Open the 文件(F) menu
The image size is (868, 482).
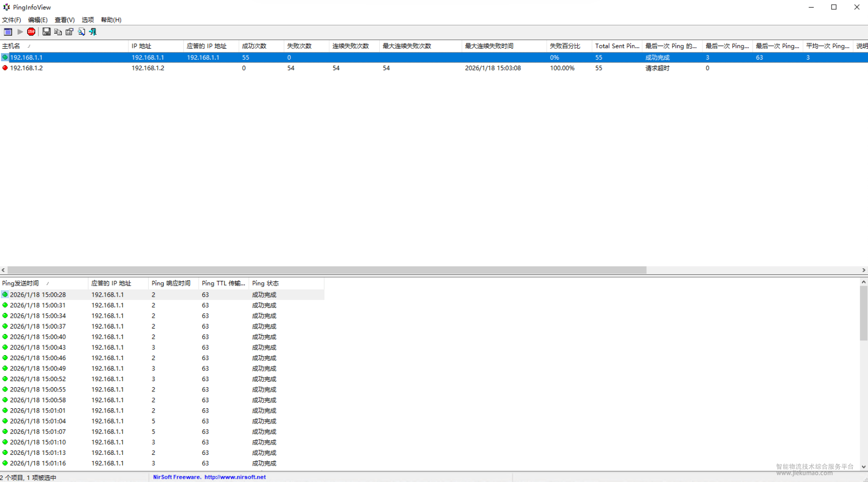click(x=11, y=20)
